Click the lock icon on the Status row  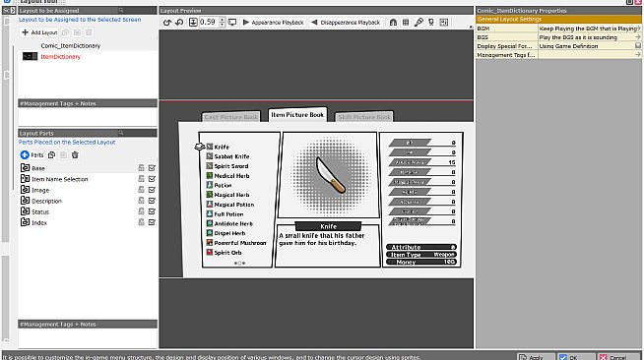[141, 211]
